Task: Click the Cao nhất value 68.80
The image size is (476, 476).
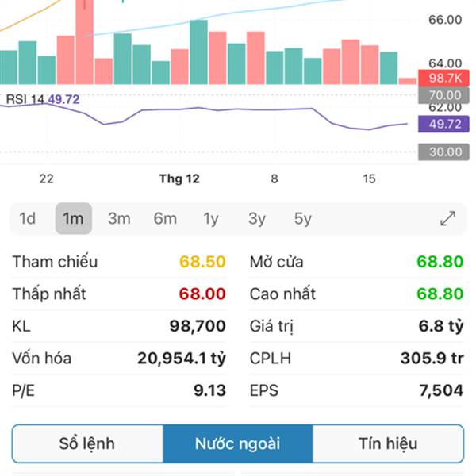Action: click(x=440, y=294)
